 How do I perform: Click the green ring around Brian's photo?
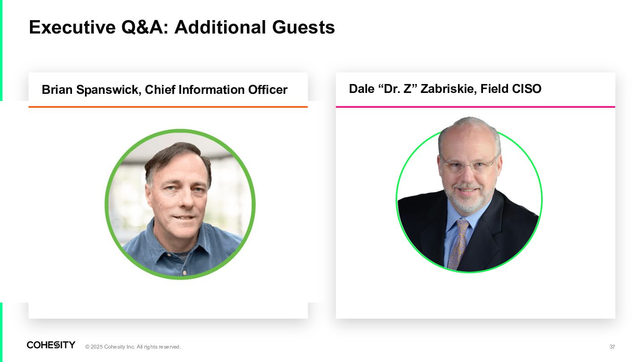pyautogui.click(x=180, y=130)
